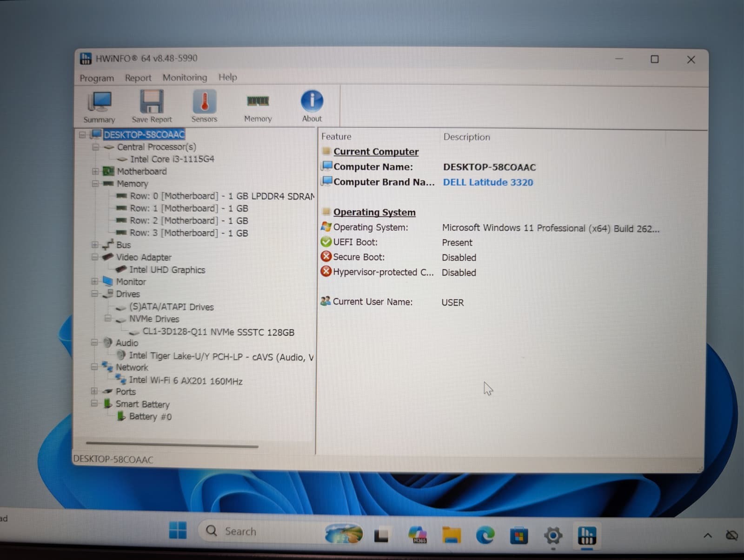Open the Monitoring menu
The width and height of the screenshot is (744, 560).
185,78
